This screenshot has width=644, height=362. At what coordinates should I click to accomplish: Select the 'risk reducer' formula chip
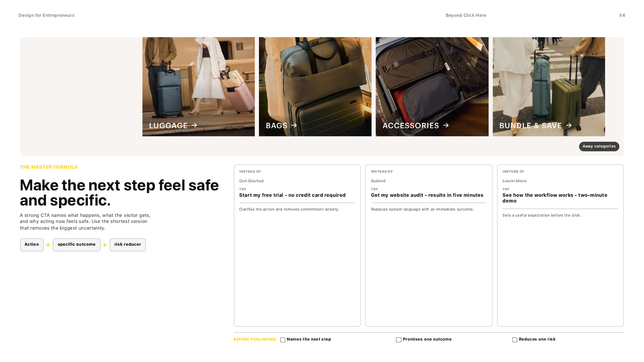click(128, 245)
